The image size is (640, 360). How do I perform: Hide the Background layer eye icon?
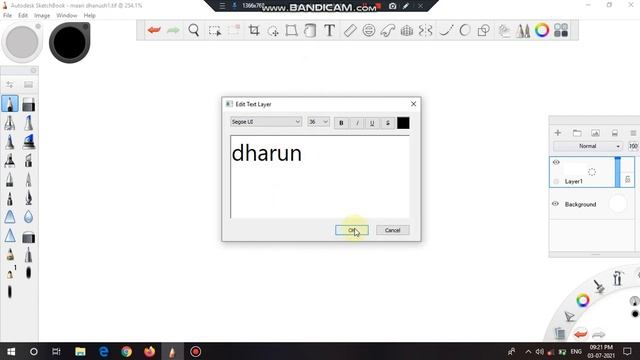coord(556,204)
